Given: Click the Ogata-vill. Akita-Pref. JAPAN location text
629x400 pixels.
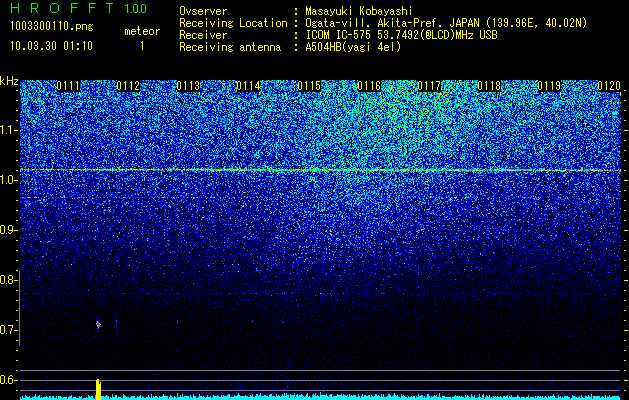Looking at the screenshot, I should 446,23.
